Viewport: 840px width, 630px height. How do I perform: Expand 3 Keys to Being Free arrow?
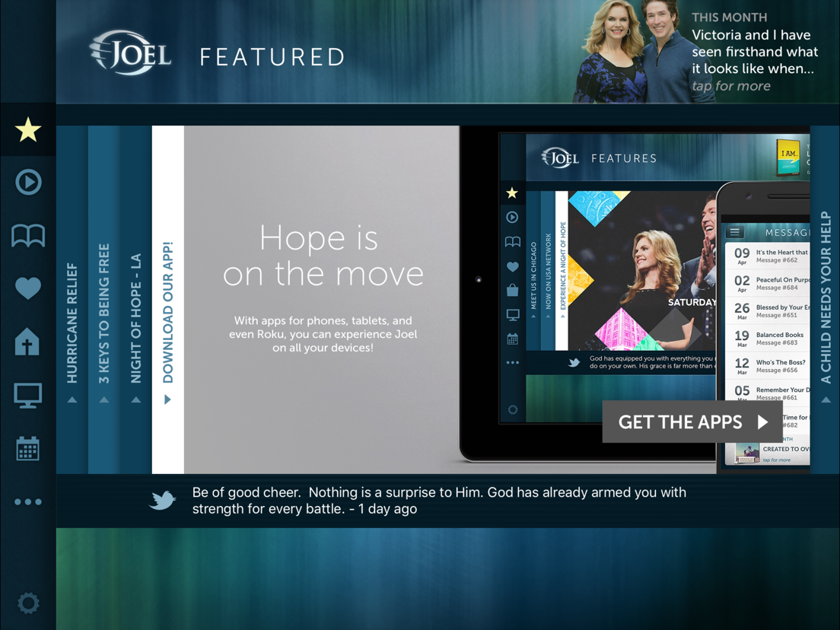(x=104, y=399)
